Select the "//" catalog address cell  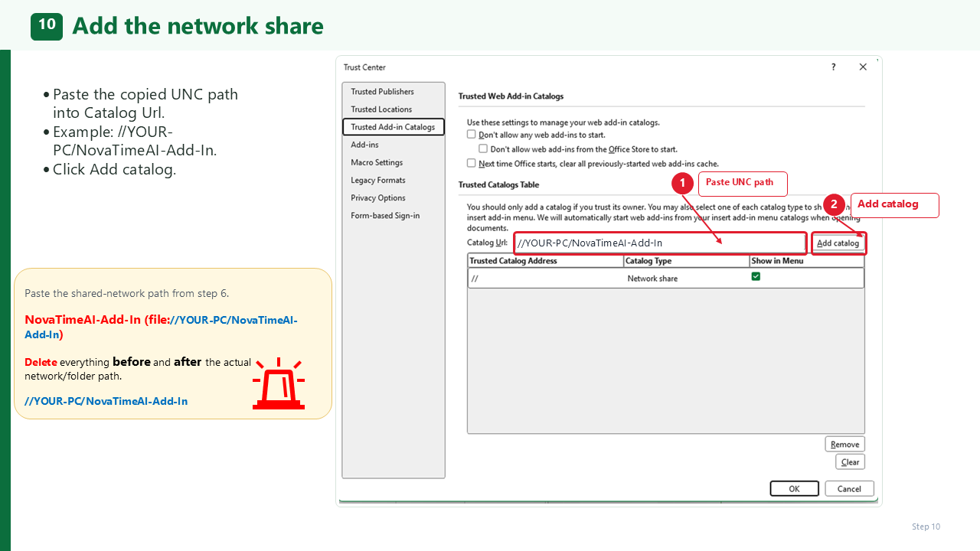(545, 279)
